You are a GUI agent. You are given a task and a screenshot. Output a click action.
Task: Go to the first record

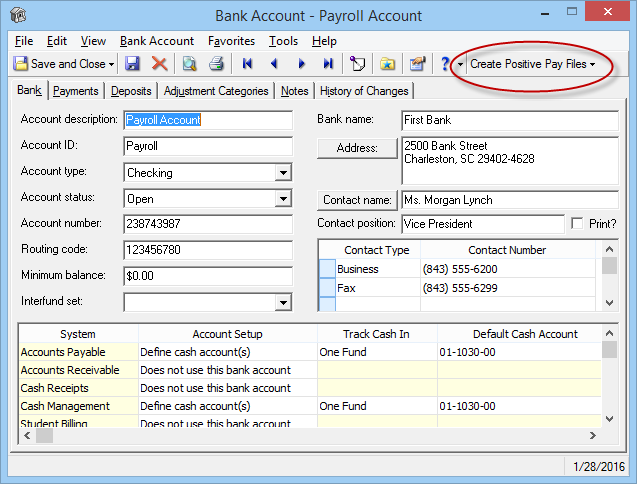click(247, 64)
